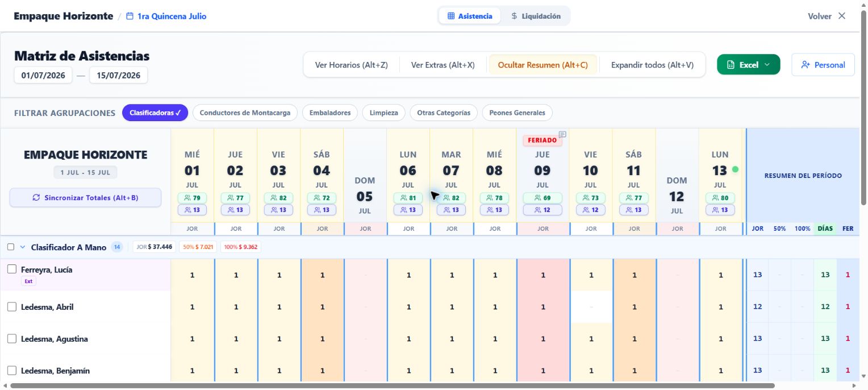Collapse the Clasificador A Mano group chevron
This screenshot has height=390, width=868.
point(23,247)
